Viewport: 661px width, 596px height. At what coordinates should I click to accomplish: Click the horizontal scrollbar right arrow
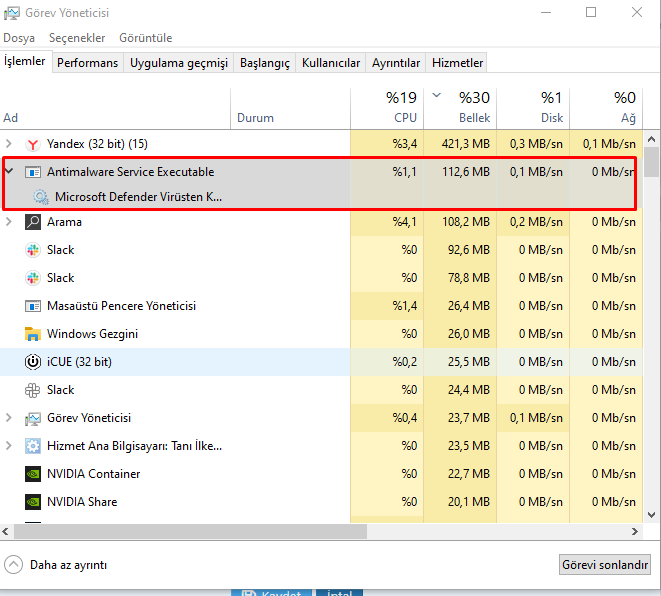point(635,532)
